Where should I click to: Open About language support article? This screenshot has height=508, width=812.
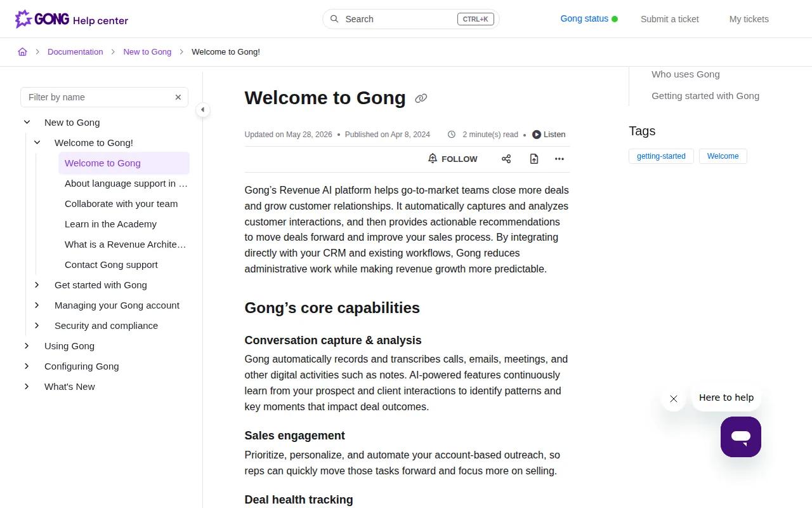pyautogui.click(x=126, y=184)
